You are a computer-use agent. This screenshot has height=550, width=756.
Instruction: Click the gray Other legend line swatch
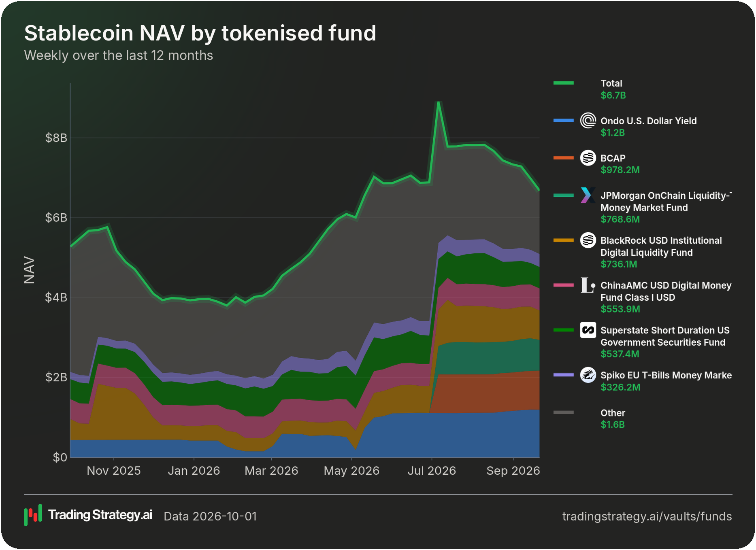(564, 412)
